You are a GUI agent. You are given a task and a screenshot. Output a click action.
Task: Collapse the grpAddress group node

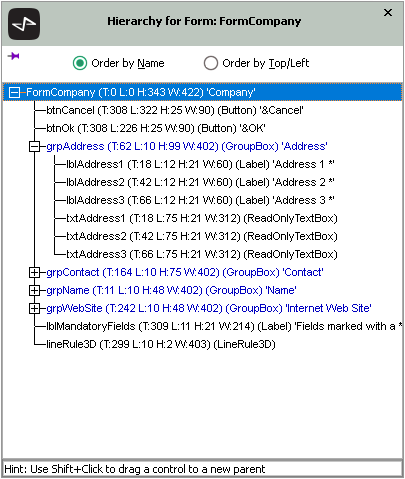pyautogui.click(x=34, y=146)
